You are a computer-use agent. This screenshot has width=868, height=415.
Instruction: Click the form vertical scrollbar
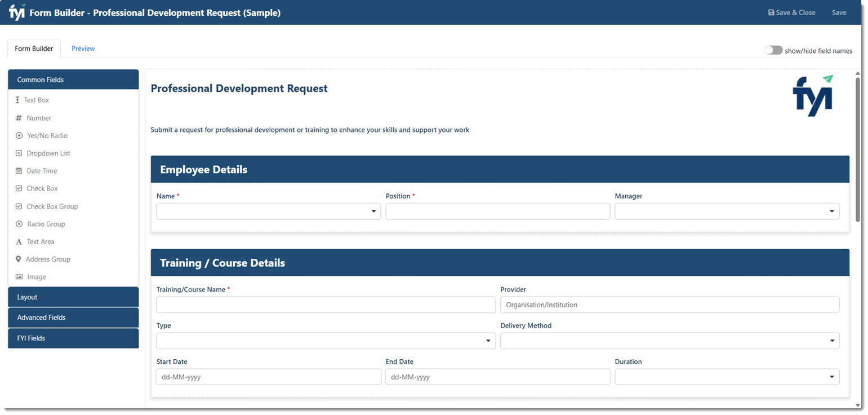[x=858, y=149]
